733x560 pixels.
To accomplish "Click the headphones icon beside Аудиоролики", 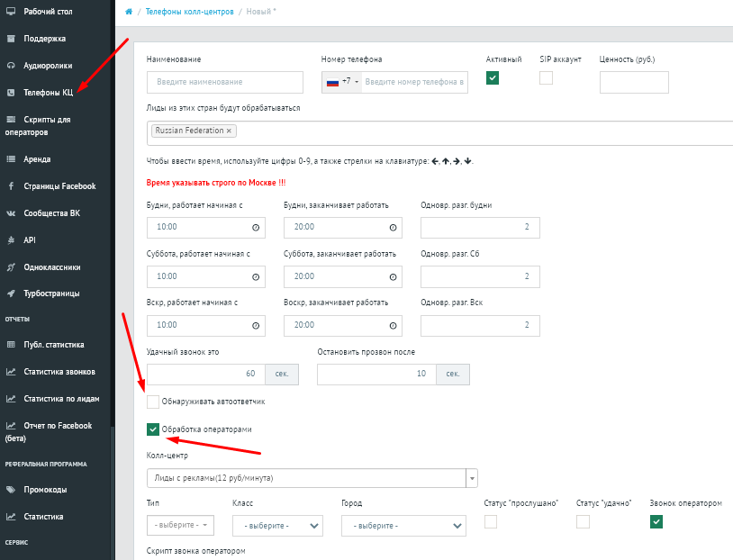I will pyautogui.click(x=11, y=66).
